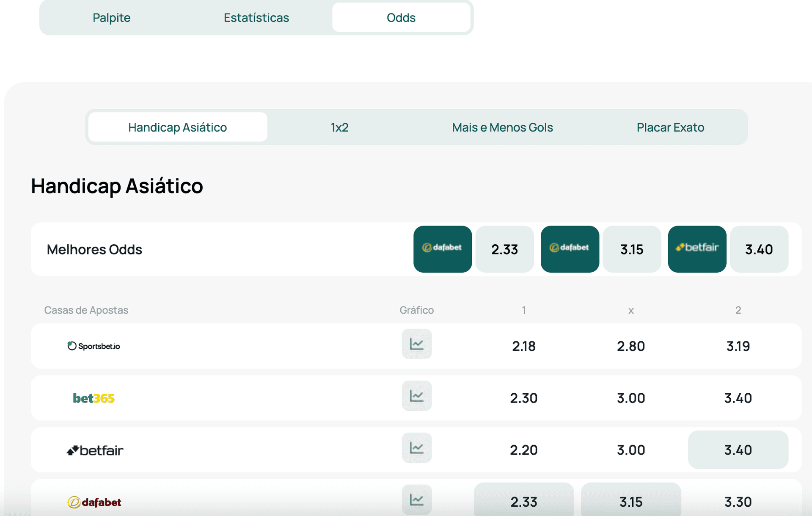Click the dafabet logo in the bookmaker list

point(94,502)
